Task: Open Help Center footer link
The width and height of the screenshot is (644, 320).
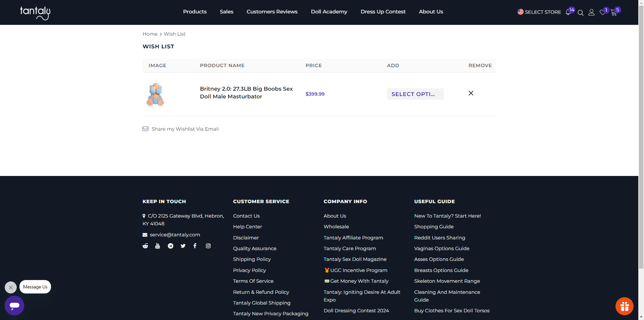Action: 248,227
